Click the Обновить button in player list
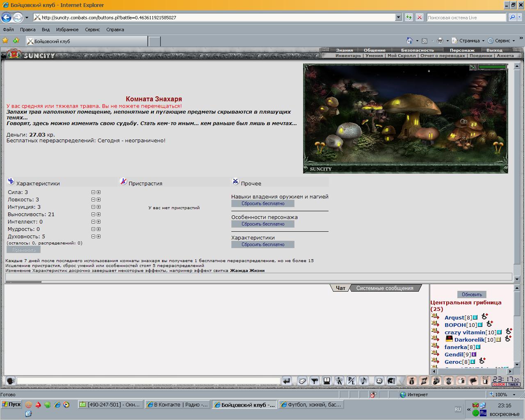Screen dimensions: 525x420 point(472,294)
